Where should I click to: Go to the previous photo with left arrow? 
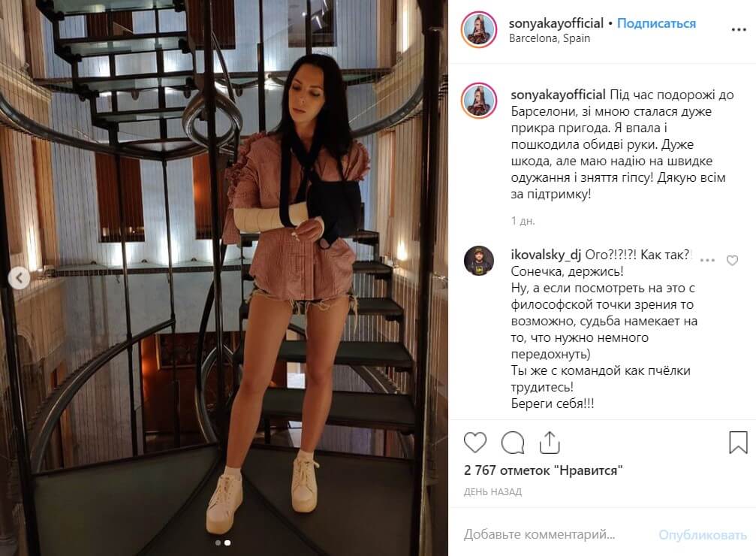pyautogui.click(x=20, y=278)
